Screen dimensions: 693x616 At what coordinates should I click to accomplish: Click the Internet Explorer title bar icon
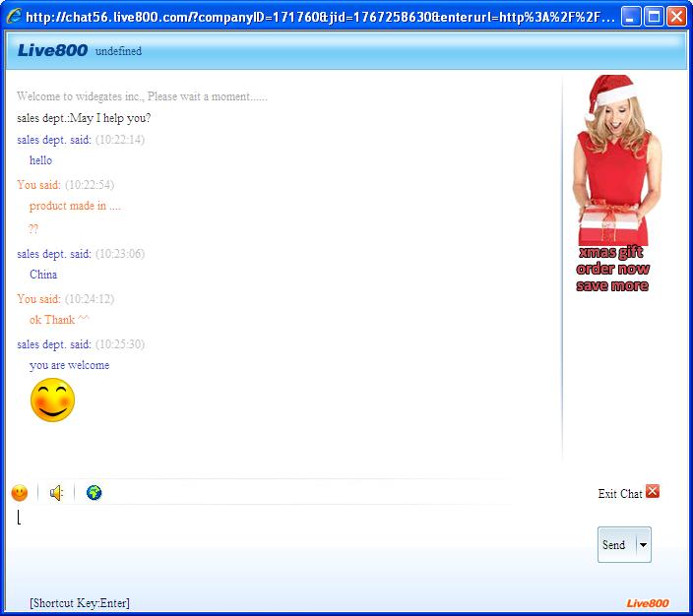pyautogui.click(x=14, y=17)
